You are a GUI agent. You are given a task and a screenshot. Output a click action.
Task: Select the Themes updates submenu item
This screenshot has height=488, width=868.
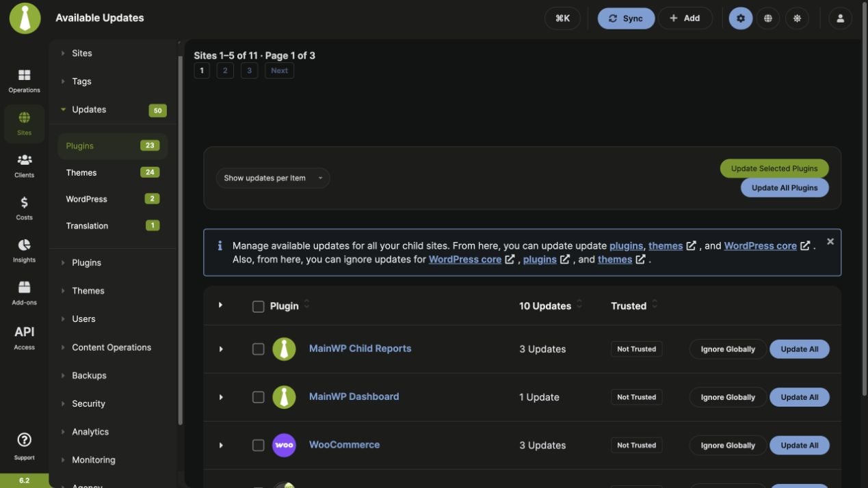pyautogui.click(x=113, y=172)
